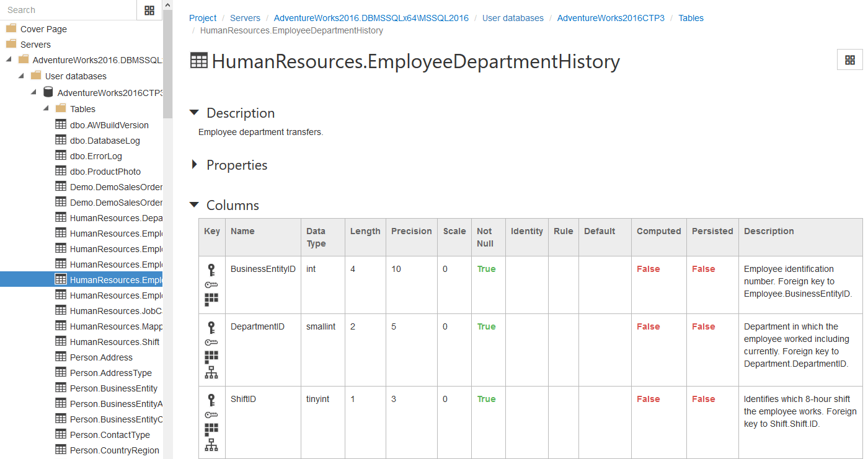Image resolution: width=868 pixels, height=459 pixels.
Task: Click the table icon beside the EmployeeDepartmentHistory heading
Action: pyautogui.click(x=199, y=61)
